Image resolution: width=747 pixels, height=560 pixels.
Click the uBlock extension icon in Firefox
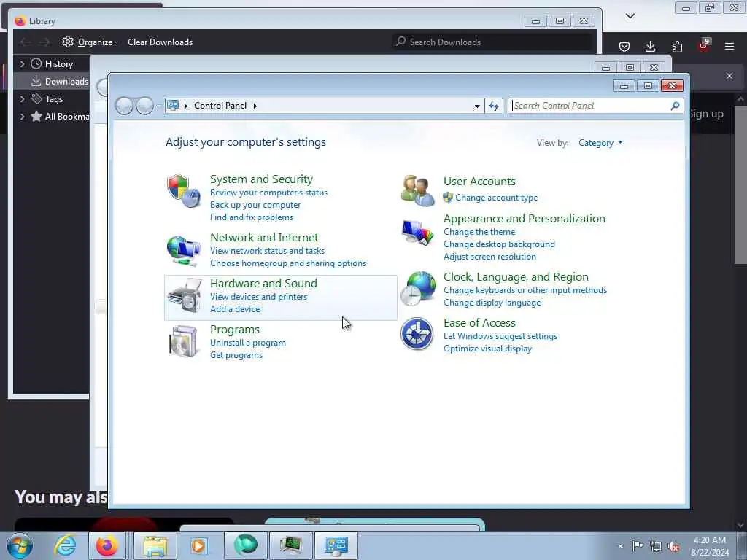(704, 45)
